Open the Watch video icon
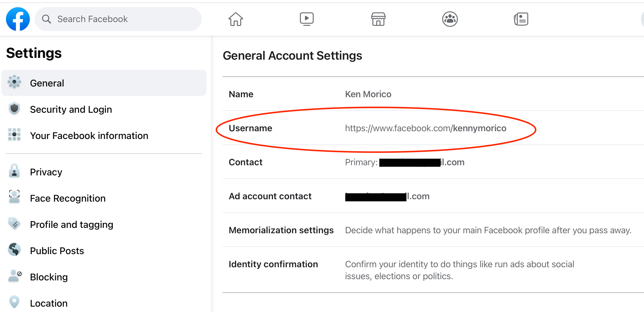The height and width of the screenshot is (312, 644). (306, 19)
